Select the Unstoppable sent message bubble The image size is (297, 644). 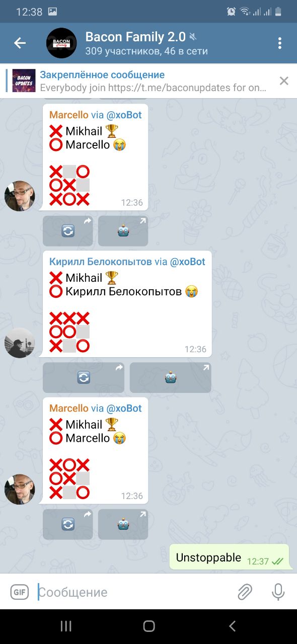(x=230, y=557)
